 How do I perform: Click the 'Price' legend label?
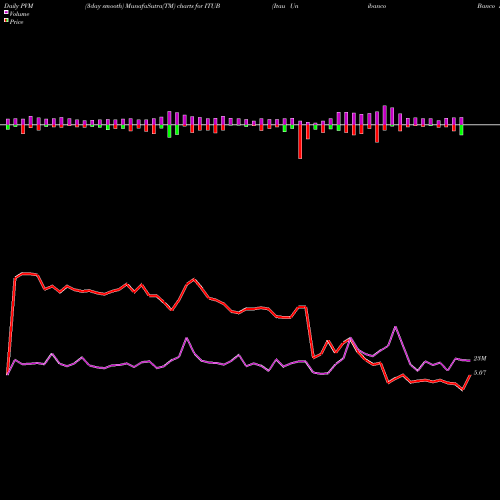point(16,22)
